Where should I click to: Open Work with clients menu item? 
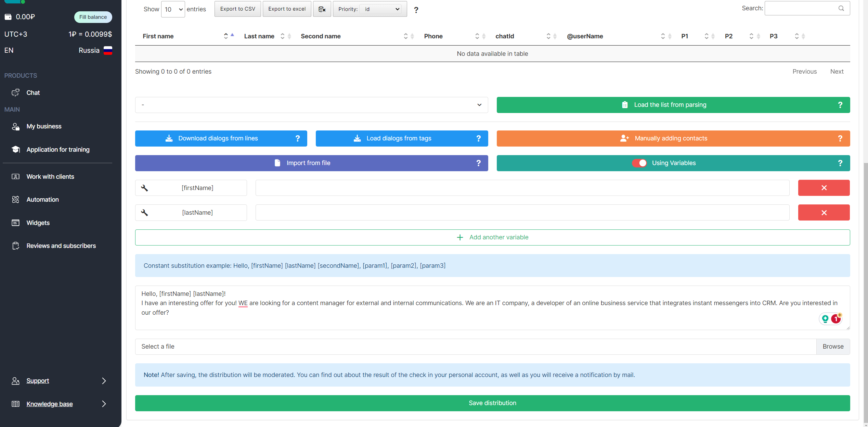pyautogui.click(x=50, y=177)
